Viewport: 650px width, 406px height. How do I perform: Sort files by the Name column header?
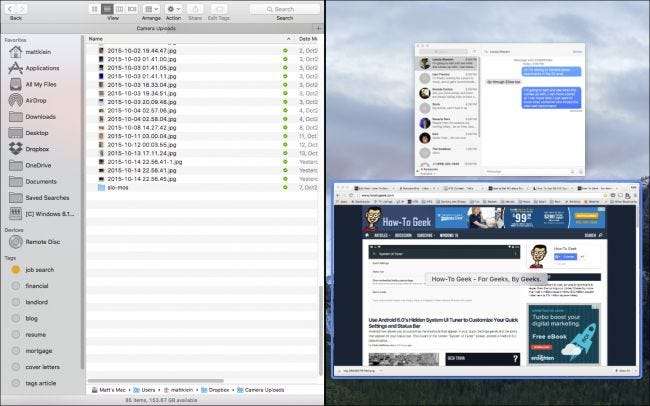pos(97,38)
